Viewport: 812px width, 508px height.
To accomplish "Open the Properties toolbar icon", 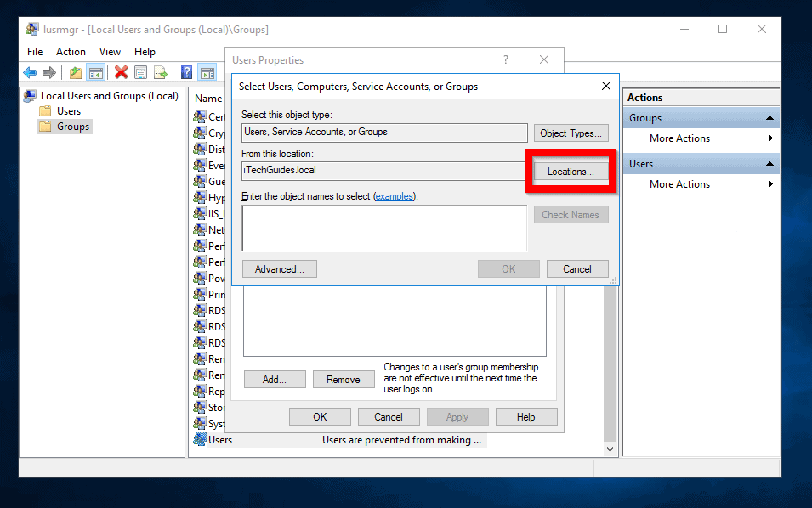I will (140, 72).
